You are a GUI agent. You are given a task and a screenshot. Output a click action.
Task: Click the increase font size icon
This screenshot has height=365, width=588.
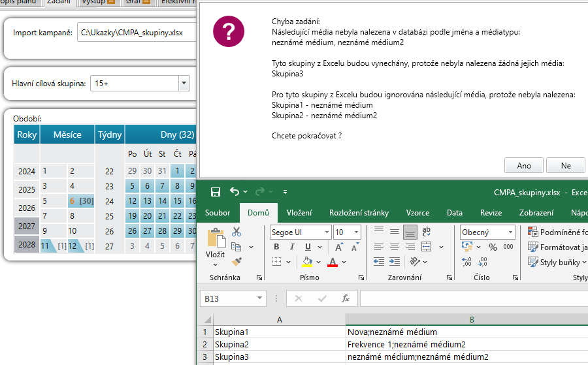point(339,247)
